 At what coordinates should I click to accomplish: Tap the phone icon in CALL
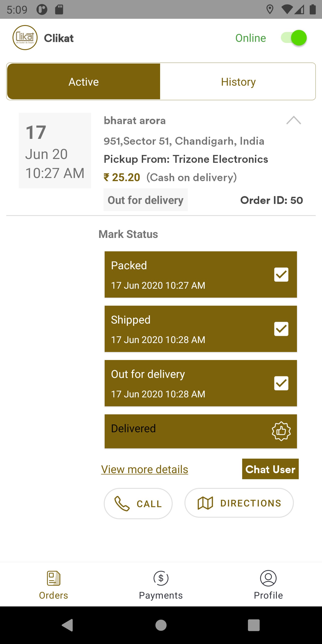point(122,504)
